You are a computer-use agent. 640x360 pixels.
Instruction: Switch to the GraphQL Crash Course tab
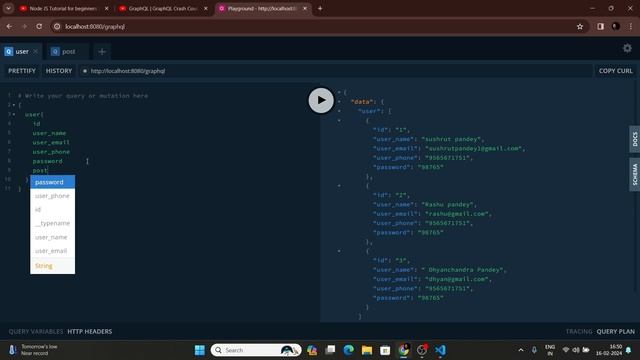(x=162, y=9)
